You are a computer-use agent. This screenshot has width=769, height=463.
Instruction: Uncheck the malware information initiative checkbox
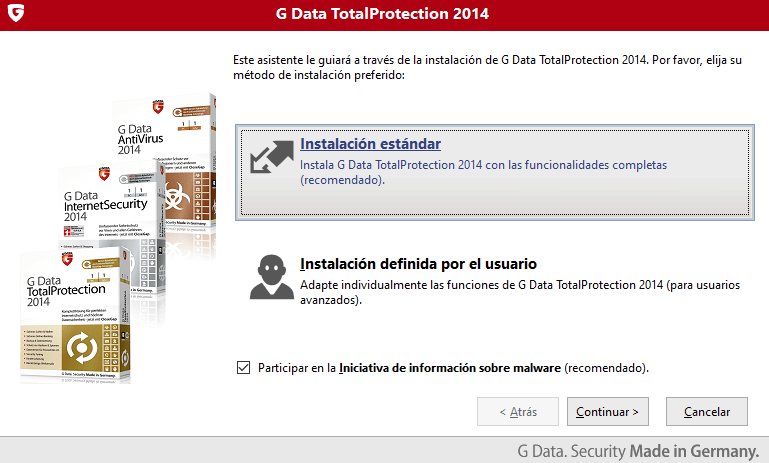(243, 367)
